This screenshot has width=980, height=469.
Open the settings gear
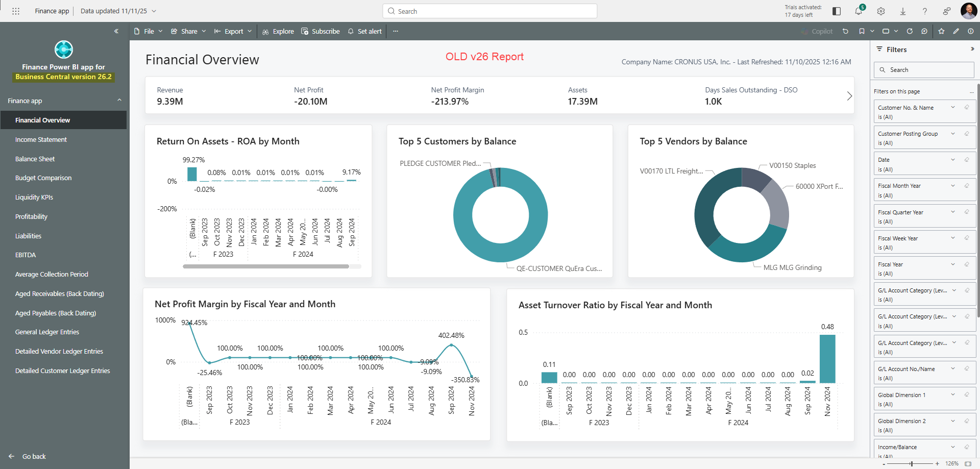881,11
